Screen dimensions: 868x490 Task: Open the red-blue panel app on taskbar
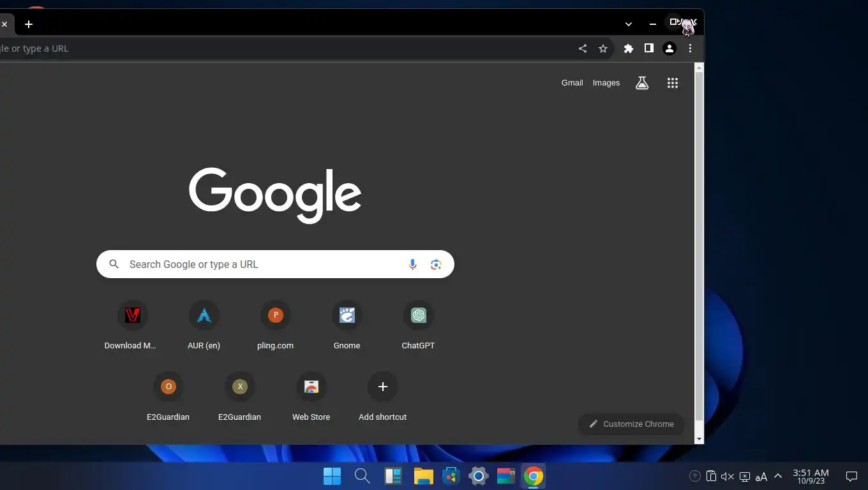pyautogui.click(x=505, y=476)
